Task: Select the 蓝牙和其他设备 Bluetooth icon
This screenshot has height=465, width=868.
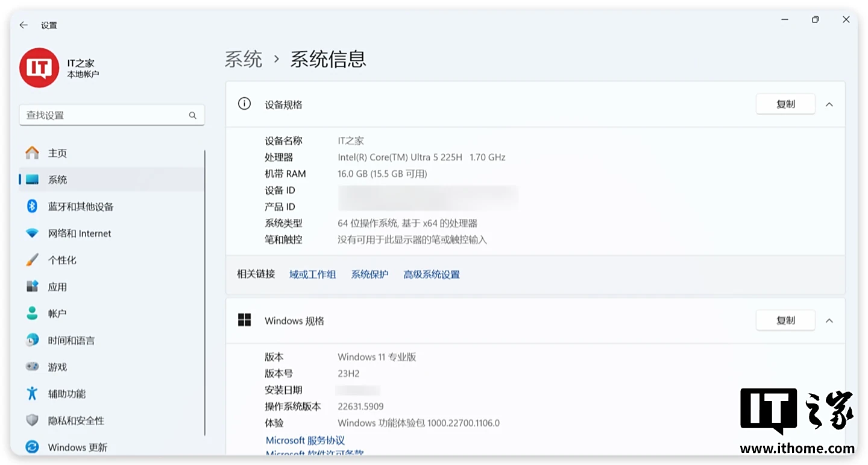Action: pyautogui.click(x=33, y=206)
